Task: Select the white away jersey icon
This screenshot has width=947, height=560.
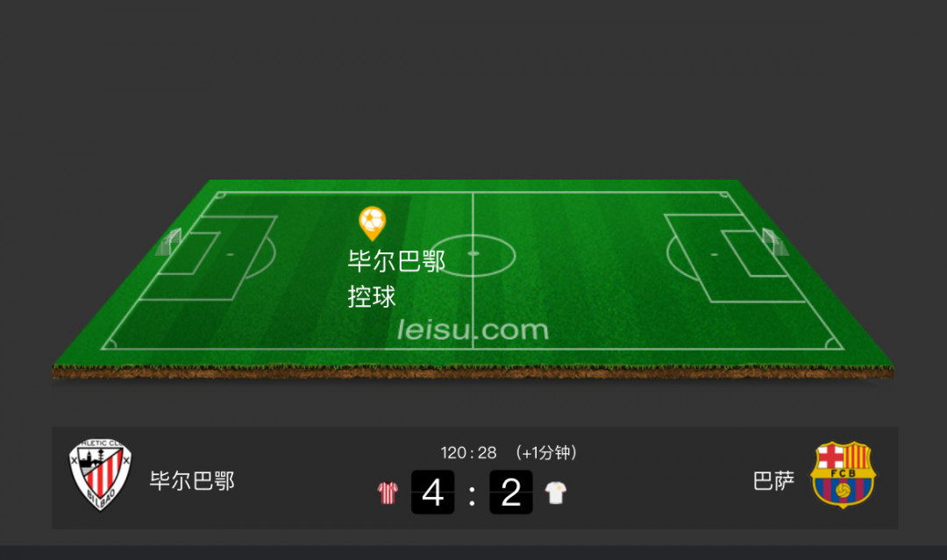Action: point(556,493)
